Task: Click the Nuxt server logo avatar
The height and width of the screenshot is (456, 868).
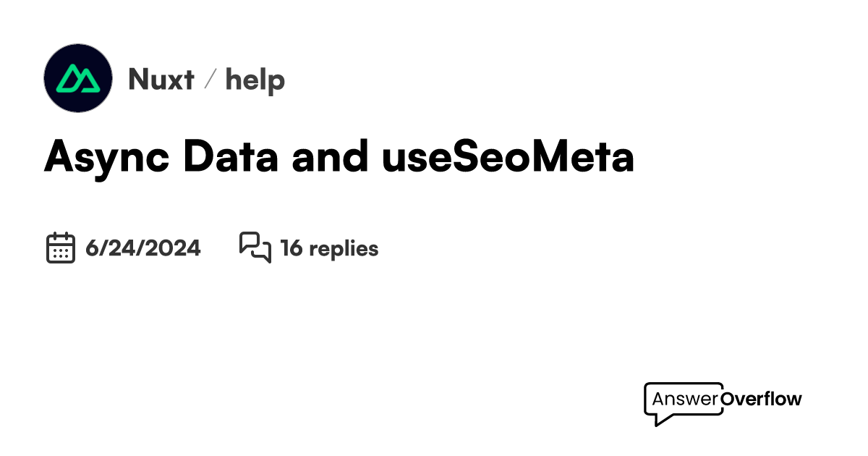Action: (x=78, y=78)
